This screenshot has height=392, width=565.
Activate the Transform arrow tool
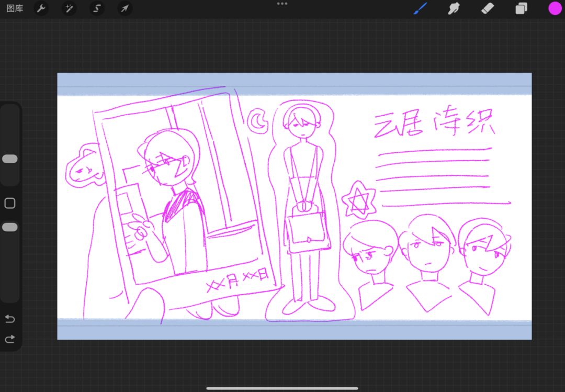tap(125, 8)
